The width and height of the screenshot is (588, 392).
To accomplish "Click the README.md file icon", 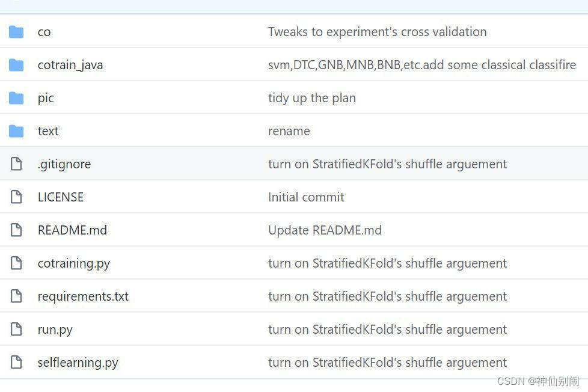I will pyautogui.click(x=16, y=230).
